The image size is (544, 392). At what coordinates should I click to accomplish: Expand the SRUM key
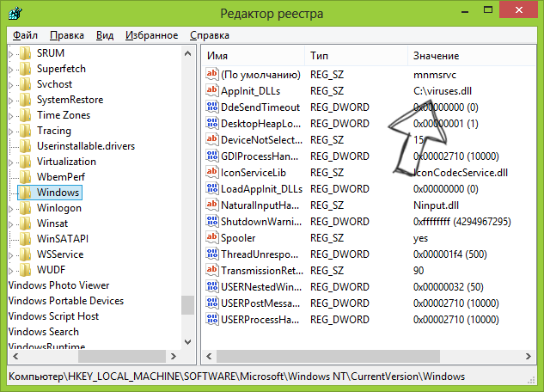[x=11, y=54]
